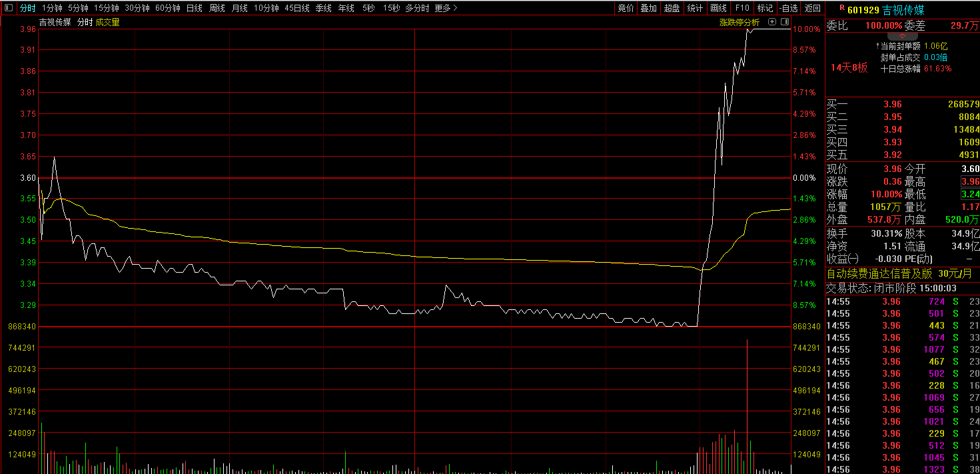Click the upload arrow icon beside 涨跌停分析
The height and width of the screenshot is (474, 980).
click(x=772, y=22)
